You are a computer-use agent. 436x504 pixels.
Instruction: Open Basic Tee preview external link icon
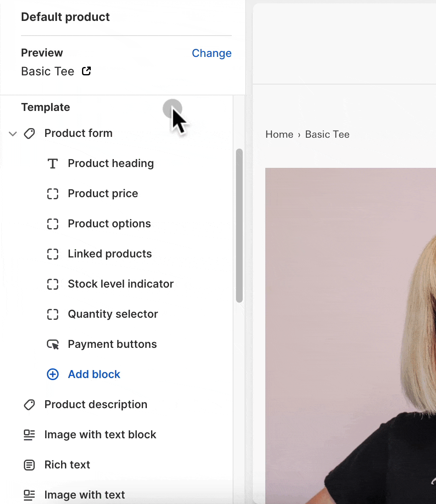click(x=86, y=71)
